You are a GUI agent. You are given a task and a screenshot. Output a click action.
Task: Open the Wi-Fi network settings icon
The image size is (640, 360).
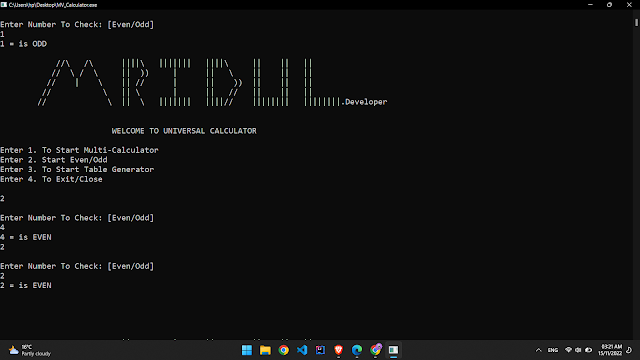coord(568,350)
